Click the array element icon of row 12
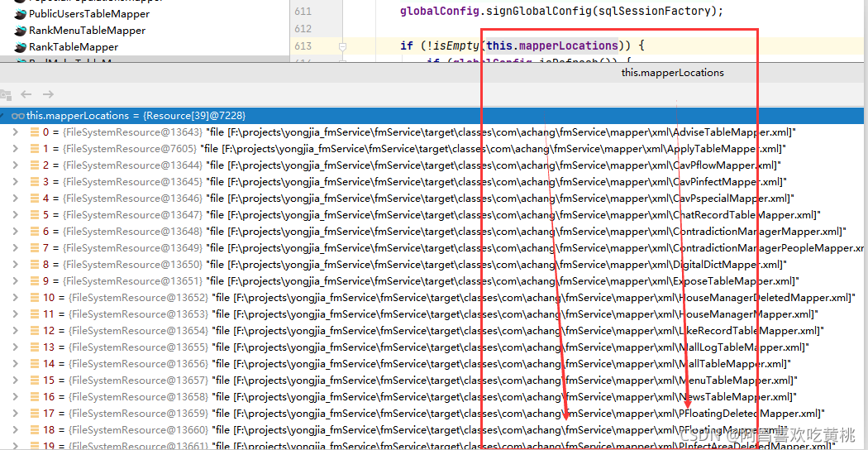This screenshot has width=868, height=450. [35, 331]
